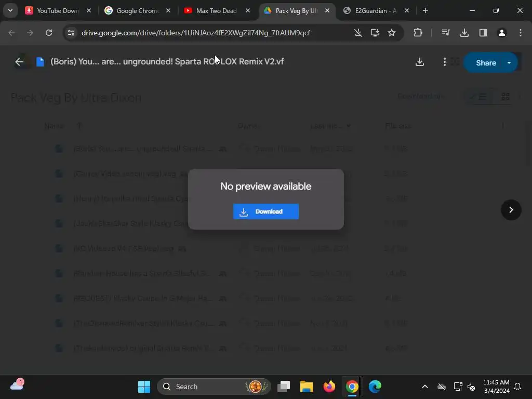Click the install app icon in address bar
This screenshot has height=399, width=532.
tap(375, 33)
